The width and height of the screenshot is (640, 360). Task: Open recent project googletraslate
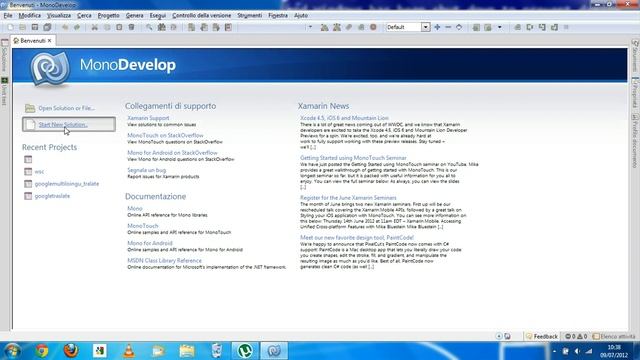point(52,196)
